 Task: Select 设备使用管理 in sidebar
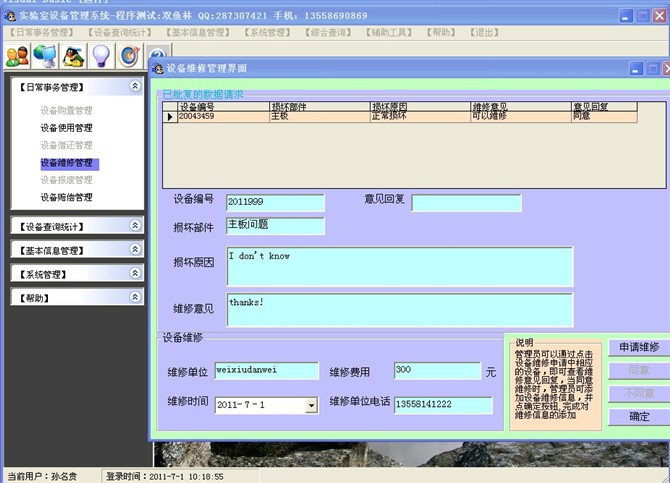[66, 128]
